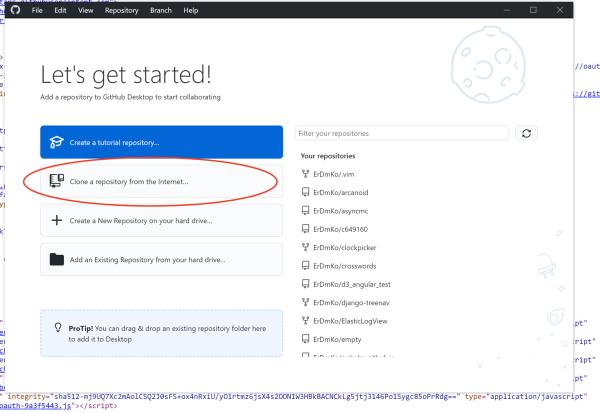Click the plus icon for new repository
Screen dimensions: 600x412
click(x=57, y=220)
